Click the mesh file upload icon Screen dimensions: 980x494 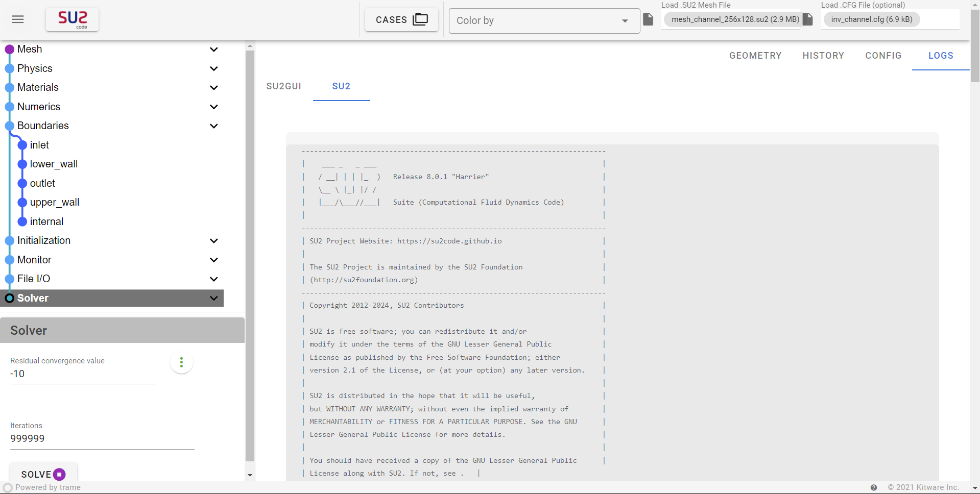[648, 19]
